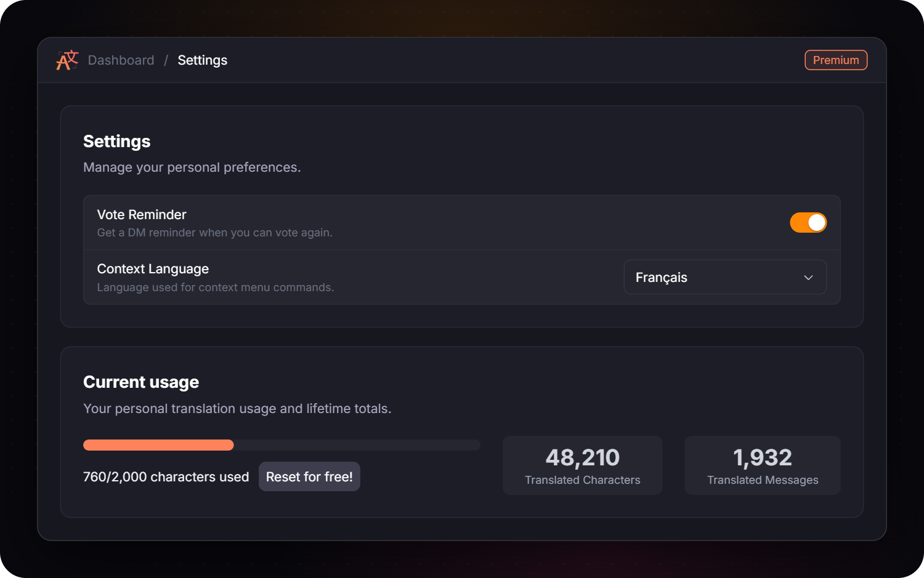The image size is (924, 578).
Task: Click 'Your personal translation usage' description
Action: [x=237, y=409]
